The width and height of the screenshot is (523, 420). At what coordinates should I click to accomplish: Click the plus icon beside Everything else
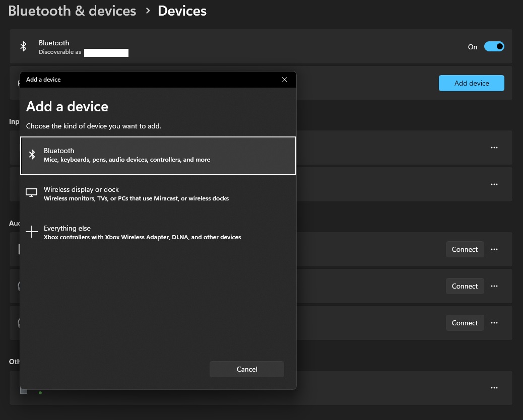32,231
